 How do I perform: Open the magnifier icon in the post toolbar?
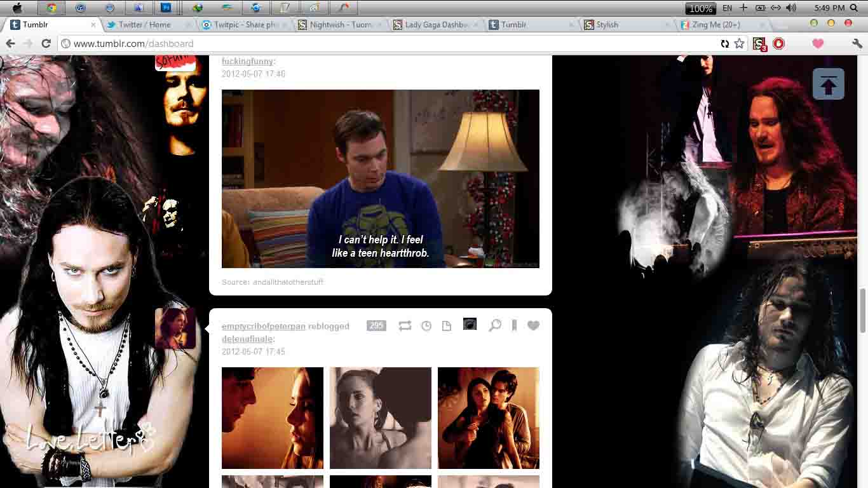tap(495, 325)
